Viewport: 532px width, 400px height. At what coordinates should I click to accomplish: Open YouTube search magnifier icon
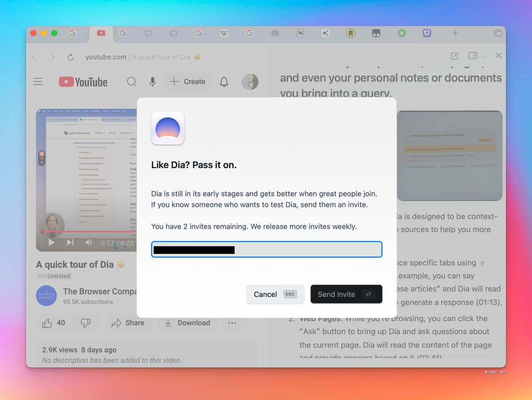point(132,82)
